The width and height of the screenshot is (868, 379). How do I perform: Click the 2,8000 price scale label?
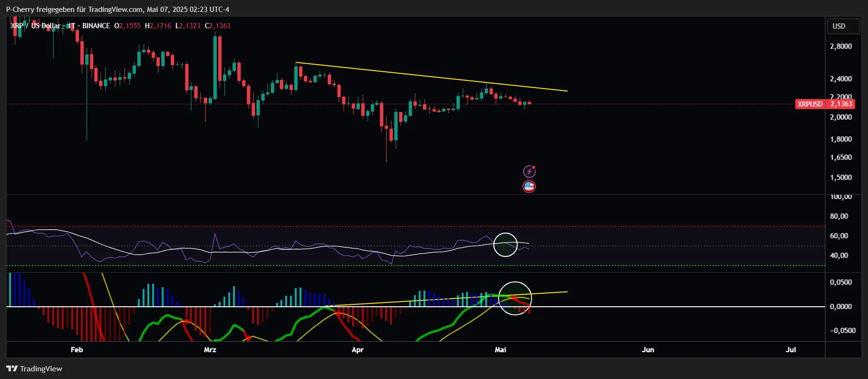point(841,46)
